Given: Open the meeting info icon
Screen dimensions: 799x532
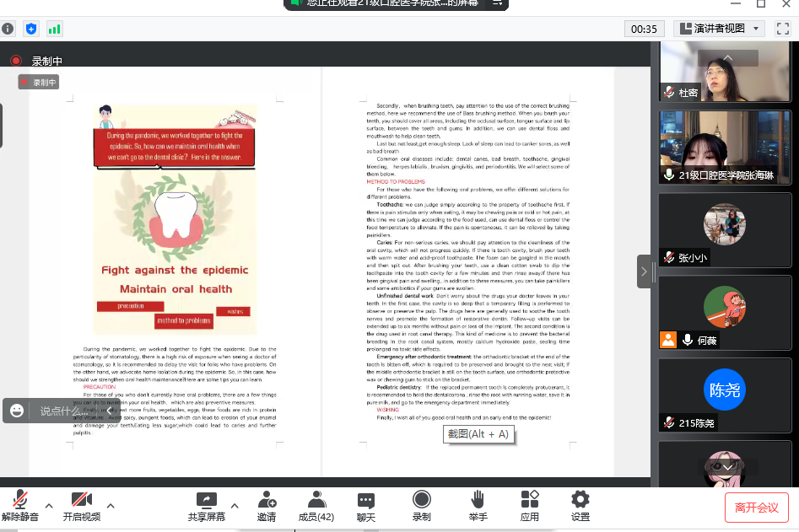Looking at the screenshot, I should coord(8,29).
